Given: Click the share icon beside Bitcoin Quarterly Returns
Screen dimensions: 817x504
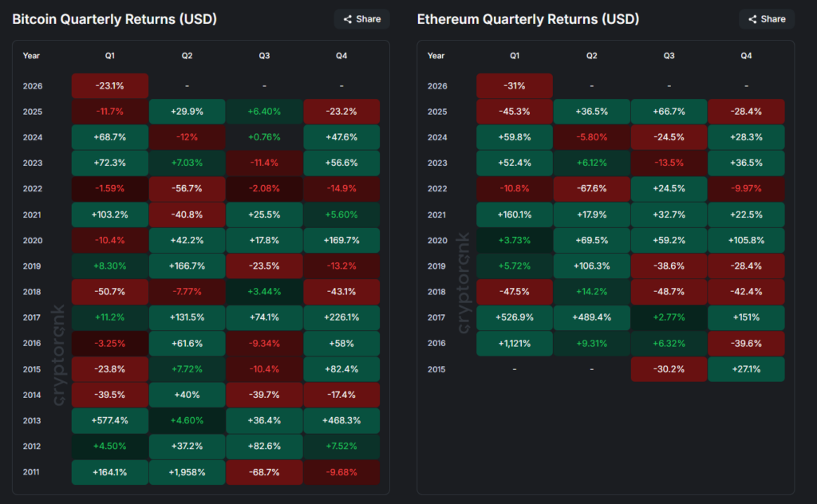Looking at the screenshot, I should [x=348, y=19].
